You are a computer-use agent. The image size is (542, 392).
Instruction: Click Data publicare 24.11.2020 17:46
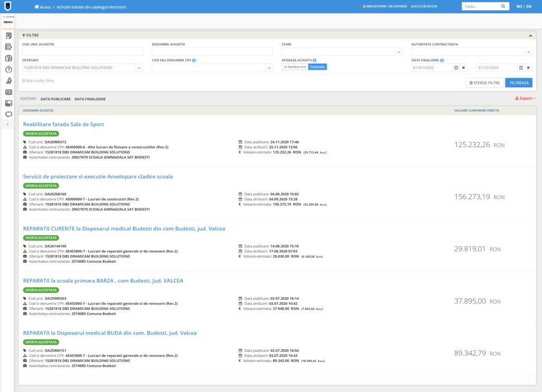pos(268,142)
